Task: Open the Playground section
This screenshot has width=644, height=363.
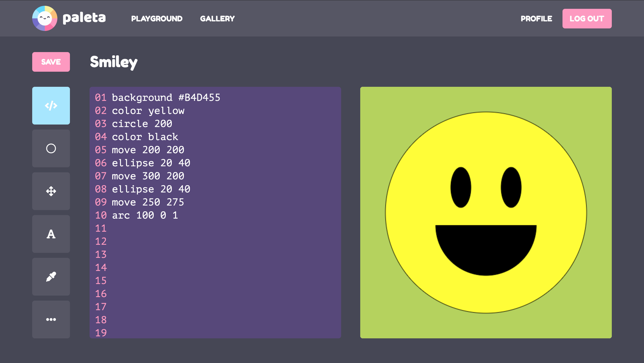Action: (x=156, y=18)
